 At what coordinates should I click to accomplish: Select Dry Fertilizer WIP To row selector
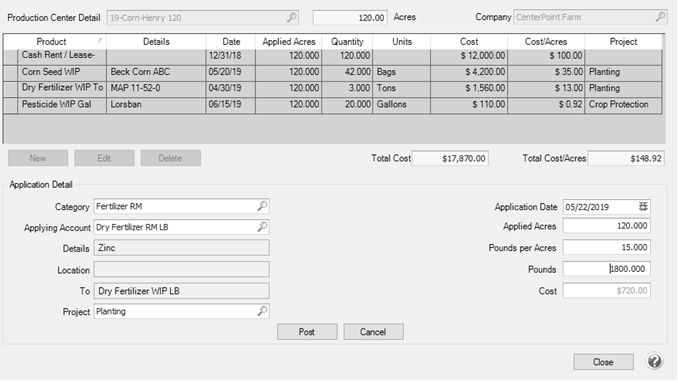(x=10, y=89)
